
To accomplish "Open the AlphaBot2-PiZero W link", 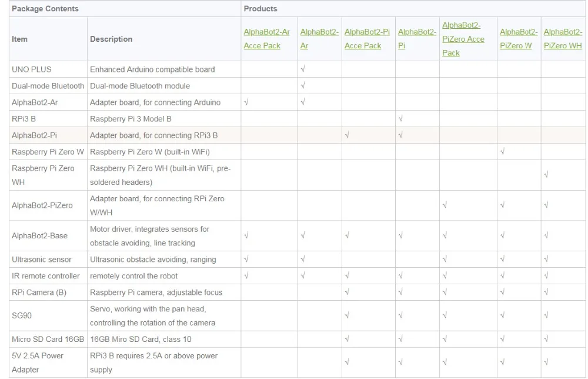I will coord(519,39).
